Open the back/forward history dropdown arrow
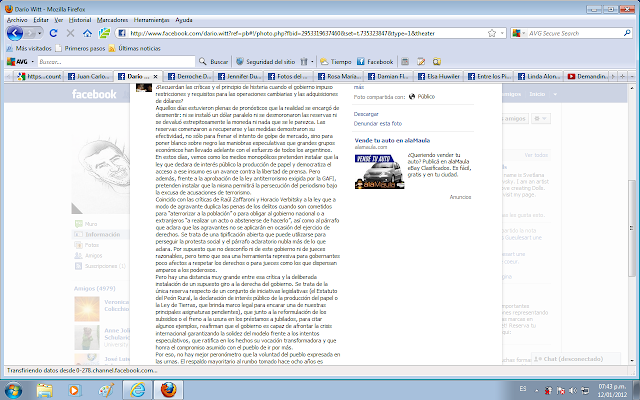Image resolution: width=640 pixels, height=400 pixels. 40,33
